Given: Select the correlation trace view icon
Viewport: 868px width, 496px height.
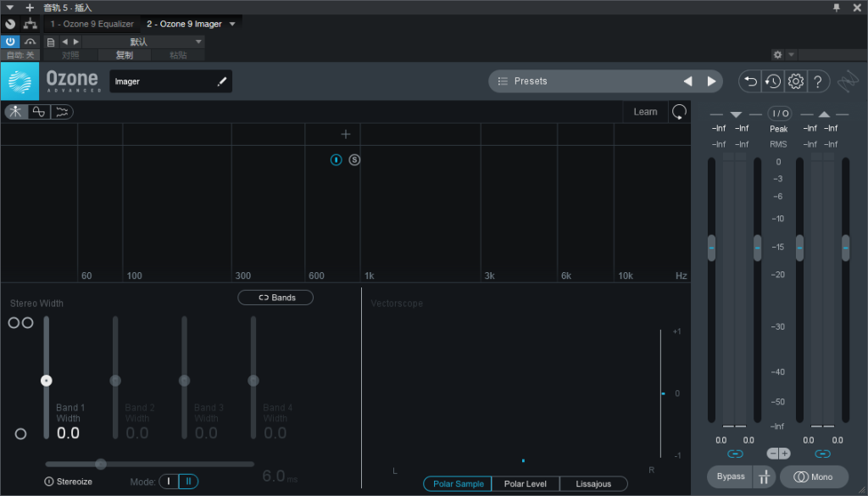Looking at the screenshot, I should (39, 112).
